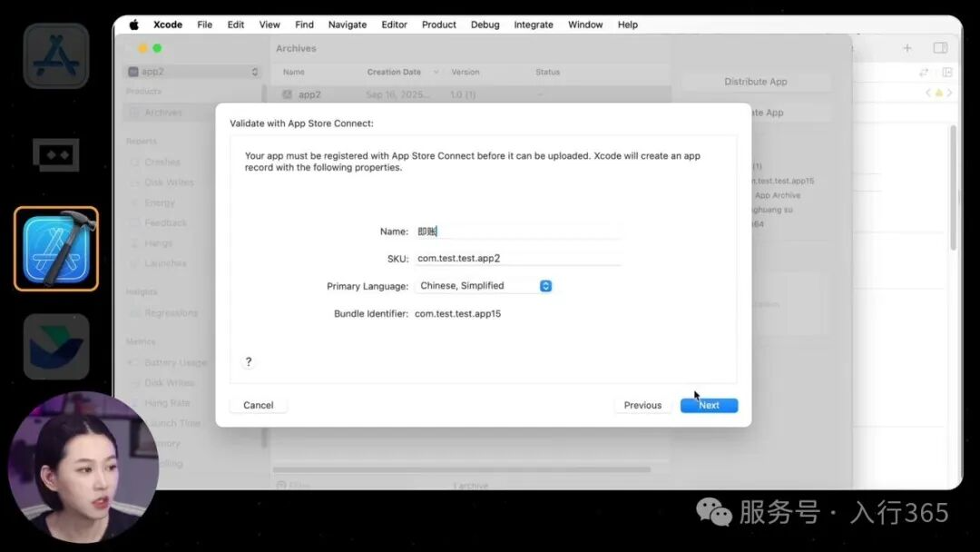Click the SKU field com.test.test.app2
The image size is (980, 552).
coord(517,259)
